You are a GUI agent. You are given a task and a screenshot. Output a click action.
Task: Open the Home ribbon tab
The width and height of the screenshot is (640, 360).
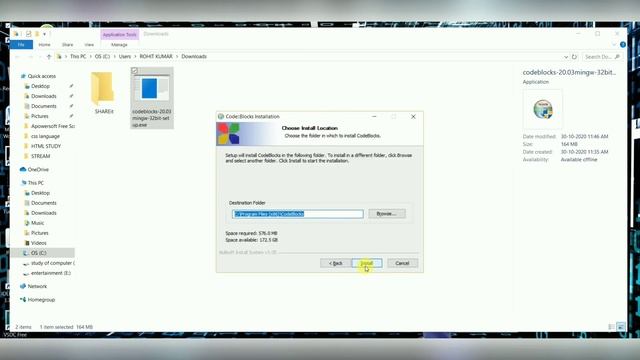(44, 44)
